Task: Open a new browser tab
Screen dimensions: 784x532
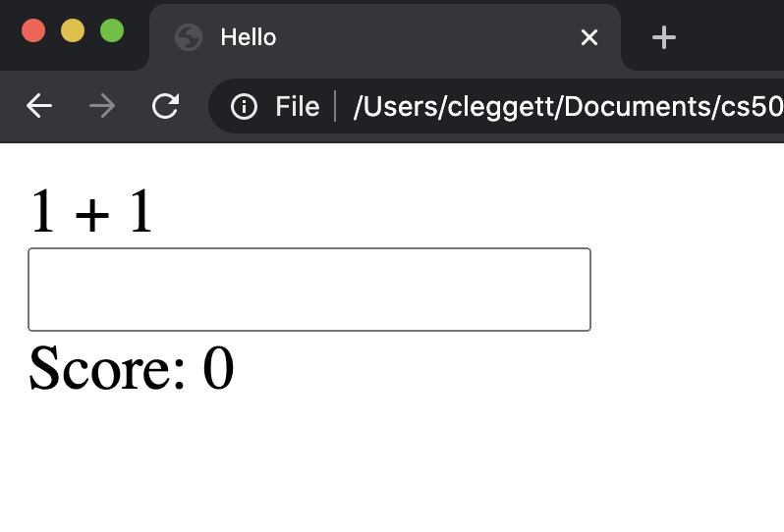Action: tap(664, 37)
